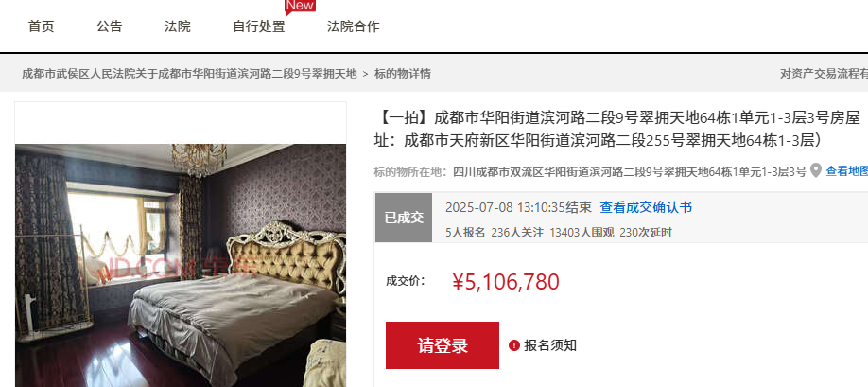The image size is (868, 387).
Task: Open the 法院合作 menu item
Action: 354,26
